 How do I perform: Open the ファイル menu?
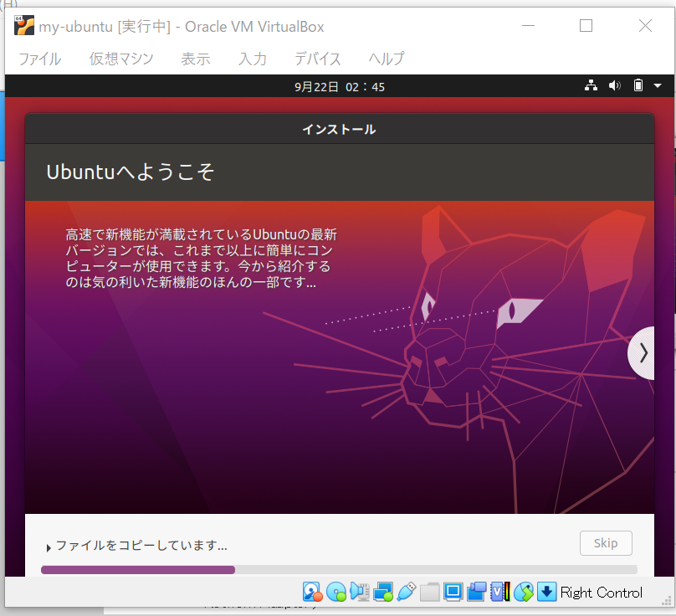coord(39,59)
